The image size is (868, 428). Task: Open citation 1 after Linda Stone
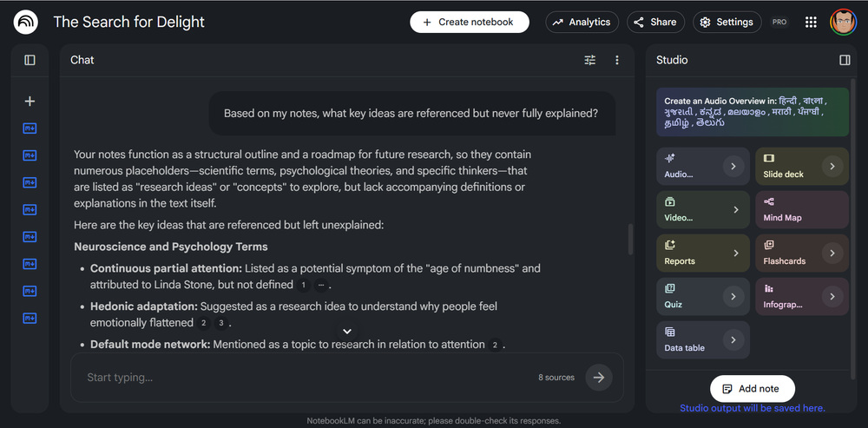(x=303, y=285)
